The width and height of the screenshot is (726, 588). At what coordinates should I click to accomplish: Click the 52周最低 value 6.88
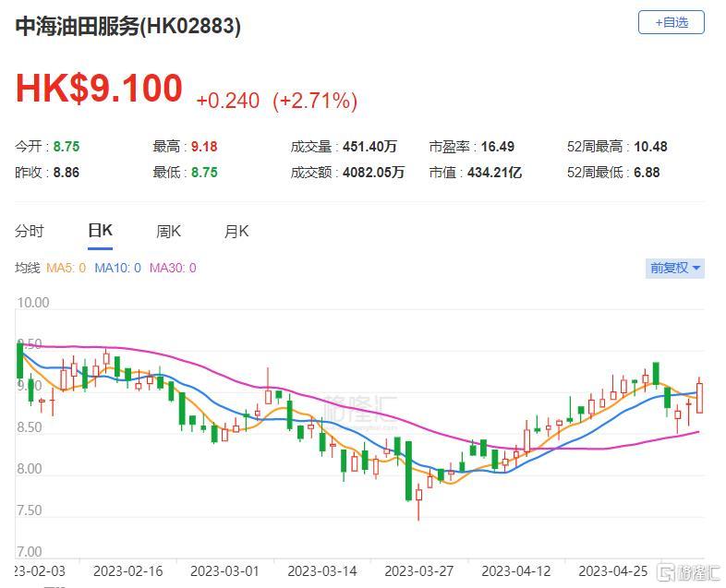pyautogui.click(x=647, y=173)
